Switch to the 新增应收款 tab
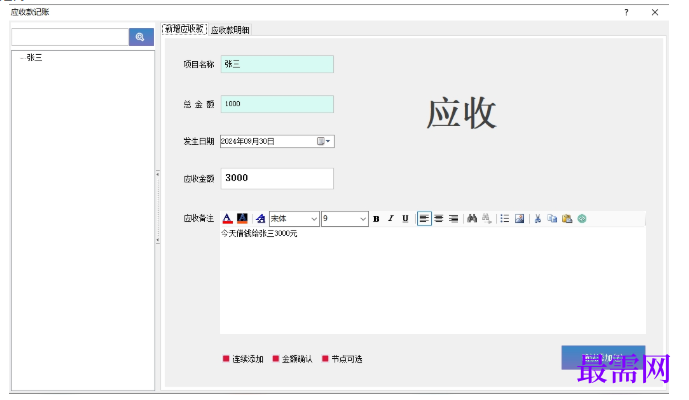 point(185,29)
